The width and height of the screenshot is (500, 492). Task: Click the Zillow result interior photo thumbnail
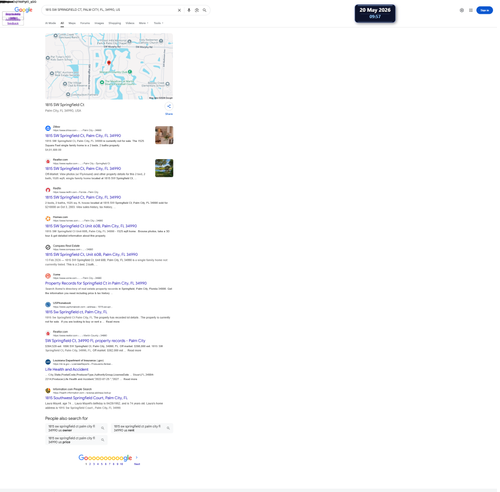tap(164, 135)
